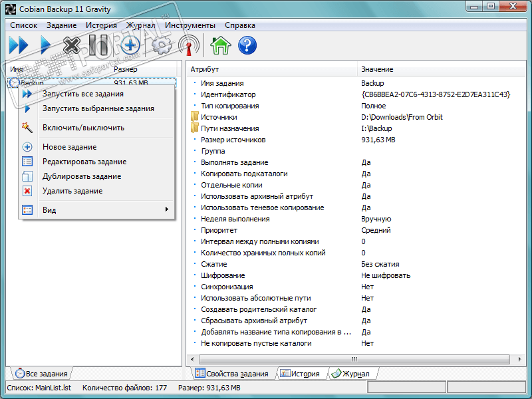Open the Список menu
The image size is (532, 399).
[x=23, y=25]
